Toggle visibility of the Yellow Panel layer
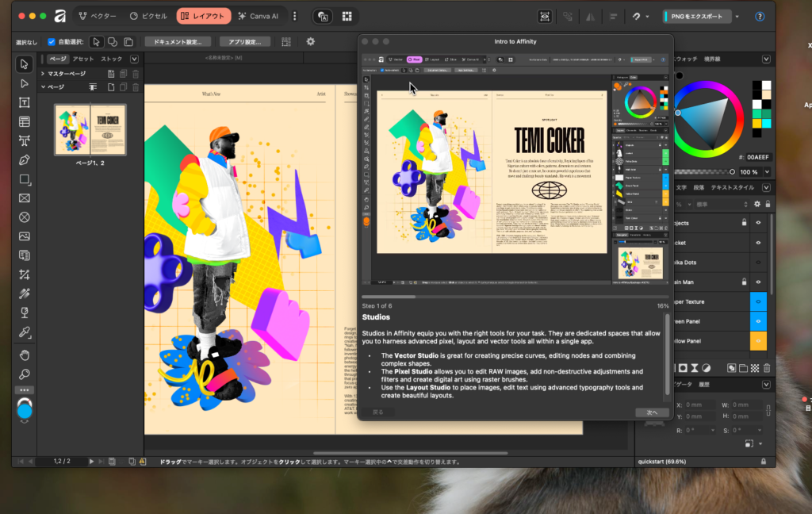 [x=758, y=340]
